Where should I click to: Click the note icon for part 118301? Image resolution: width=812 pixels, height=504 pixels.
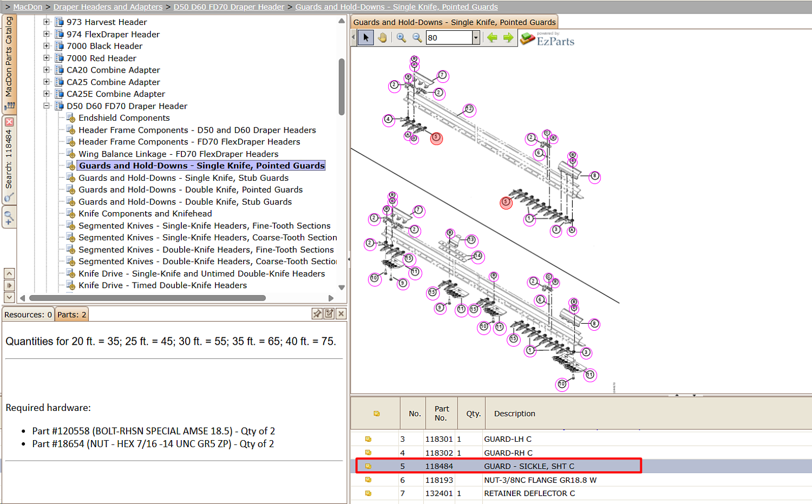click(368, 439)
